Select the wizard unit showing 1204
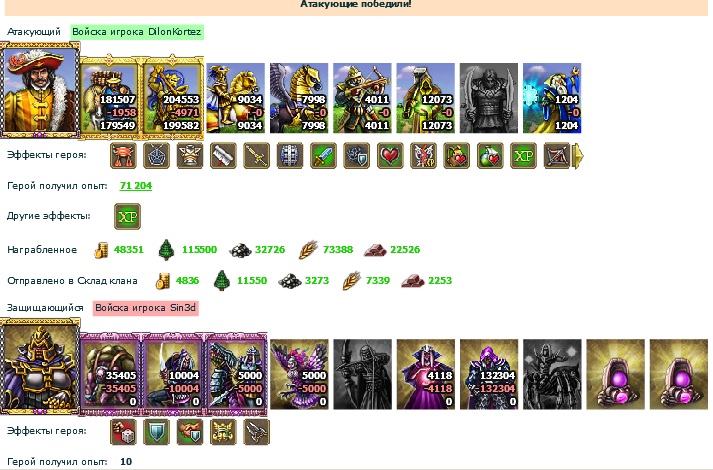713x470 pixels. coord(552,98)
